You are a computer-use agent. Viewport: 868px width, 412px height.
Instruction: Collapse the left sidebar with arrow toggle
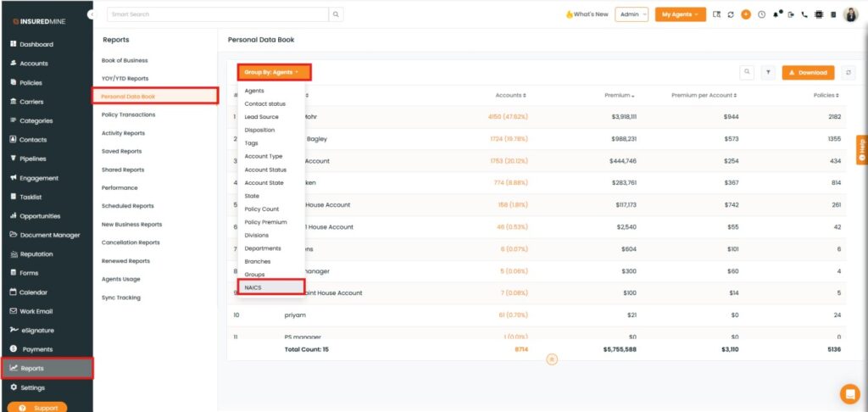tap(92, 15)
